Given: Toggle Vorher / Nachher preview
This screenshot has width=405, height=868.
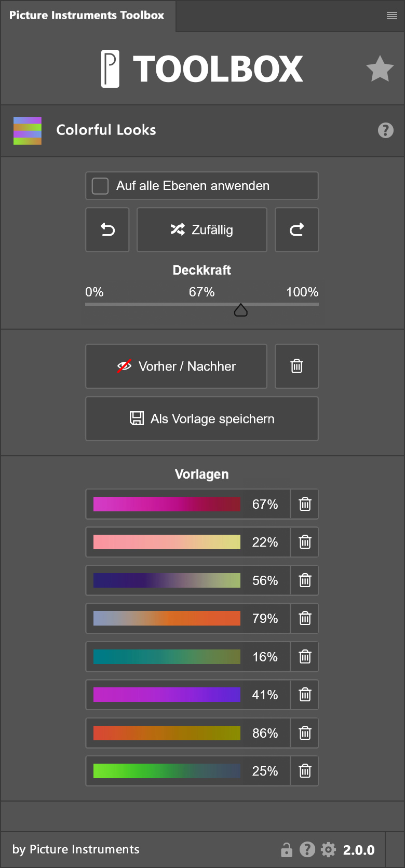Looking at the screenshot, I should click(x=176, y=366).
